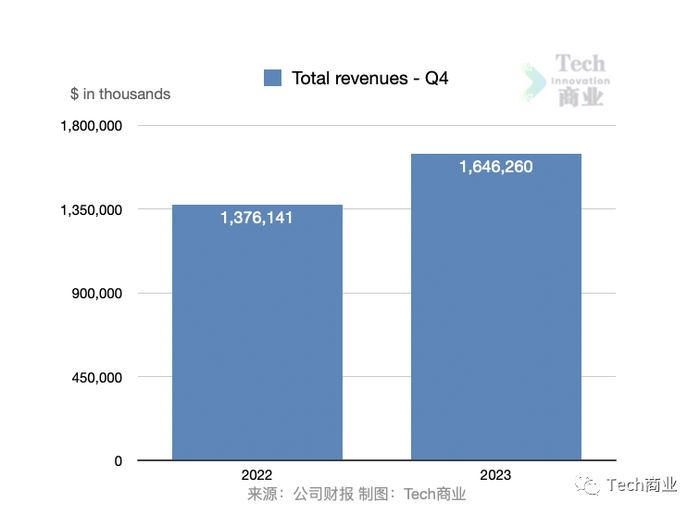This screenshot has width=700, height=515.
Task: Select the 2022 revenue bar
Action: (257, 332)
